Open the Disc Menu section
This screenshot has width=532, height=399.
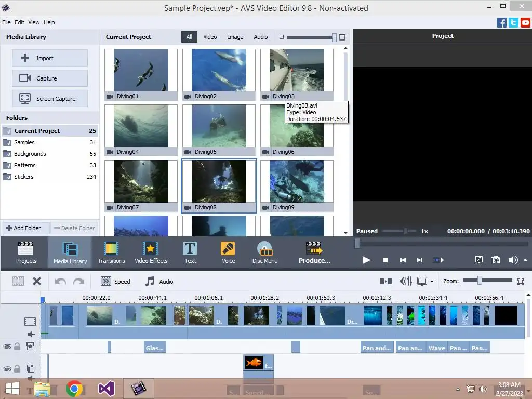click(x=265, y=252)
